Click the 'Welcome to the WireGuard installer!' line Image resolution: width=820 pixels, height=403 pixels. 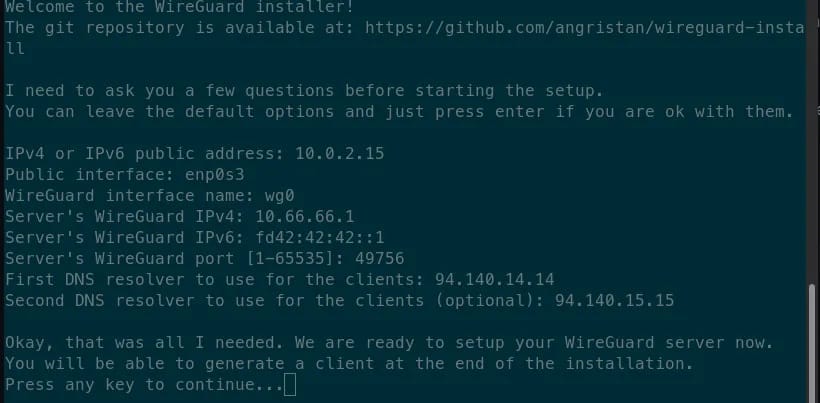click(179, 7)
